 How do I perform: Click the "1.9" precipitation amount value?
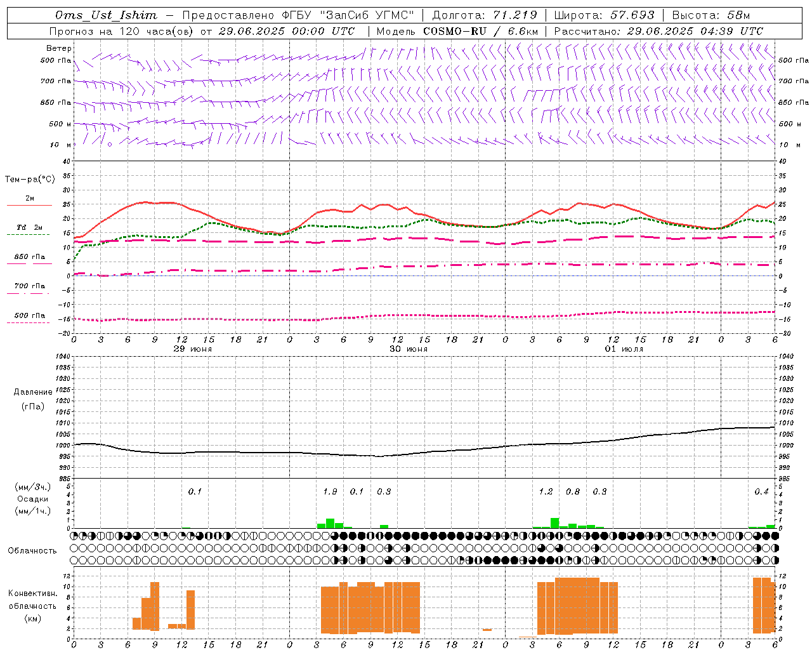pyautogui.click(x=330, y=491)
